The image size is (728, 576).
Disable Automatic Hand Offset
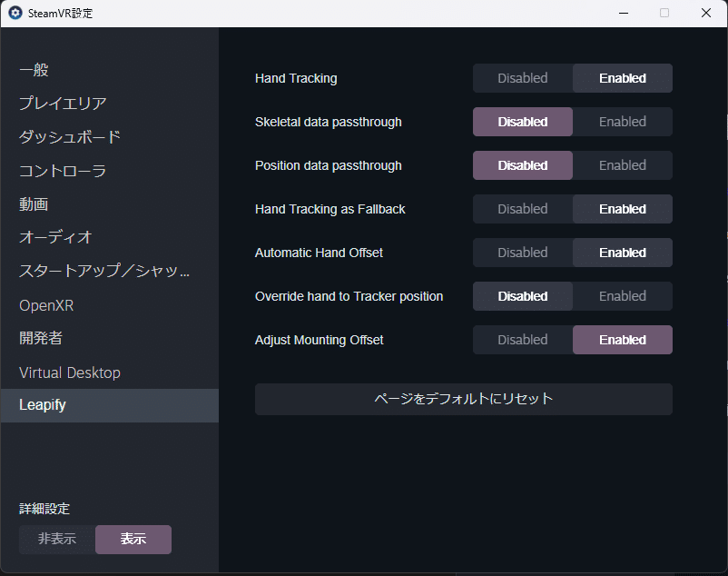click(523, 253)
